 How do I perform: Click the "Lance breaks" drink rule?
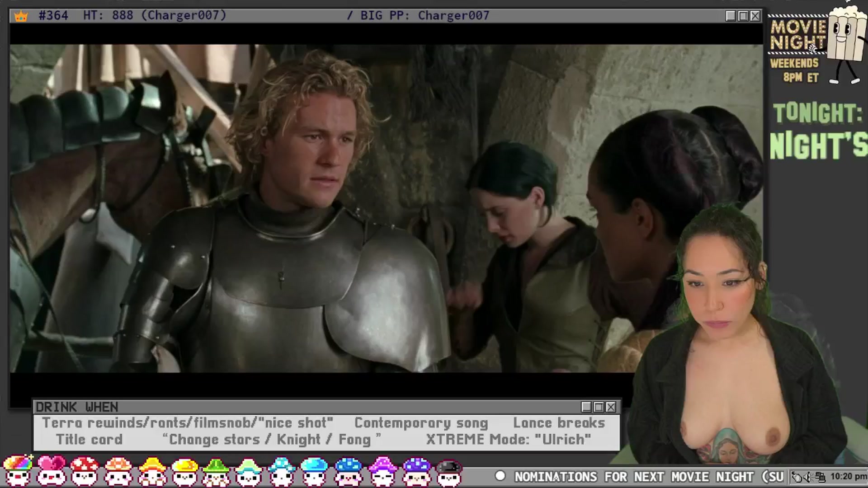559,423
